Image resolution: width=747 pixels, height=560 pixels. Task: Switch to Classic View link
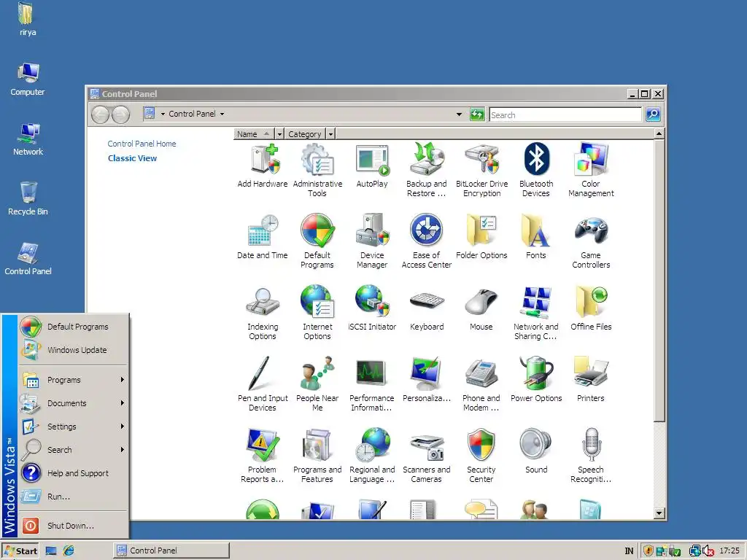pos(132,158)
